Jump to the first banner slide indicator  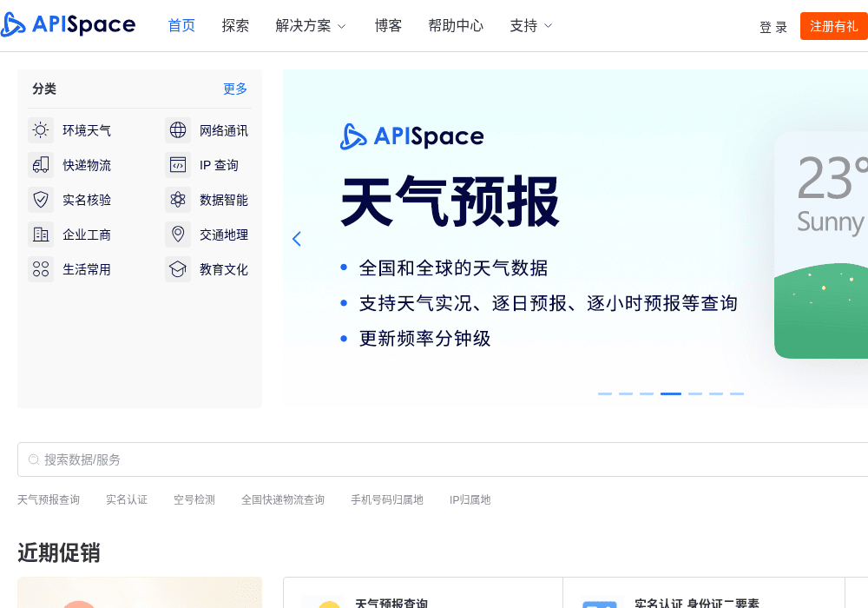click(605, 393)
